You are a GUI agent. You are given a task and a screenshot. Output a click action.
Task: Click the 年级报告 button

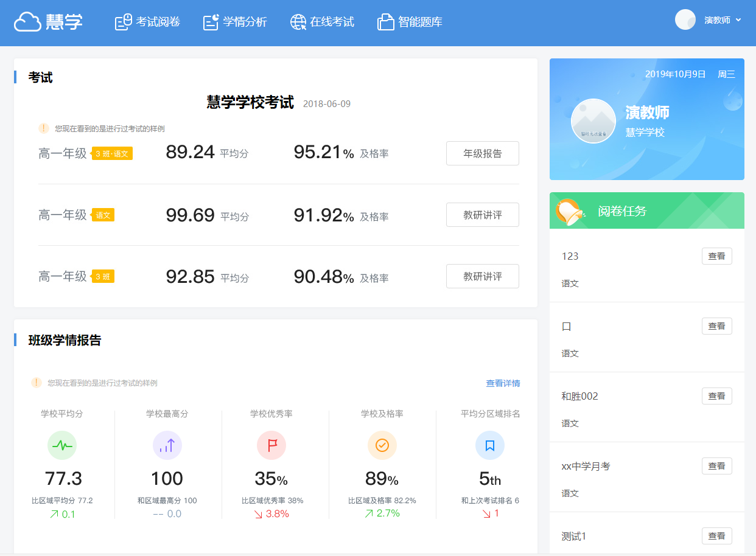pos(483,153)
